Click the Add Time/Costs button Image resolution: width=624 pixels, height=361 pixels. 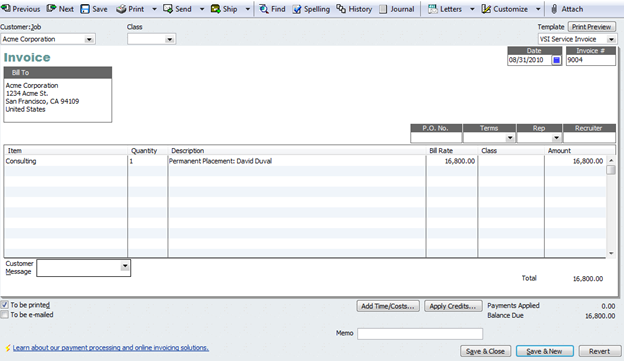(x=388, y=306)
